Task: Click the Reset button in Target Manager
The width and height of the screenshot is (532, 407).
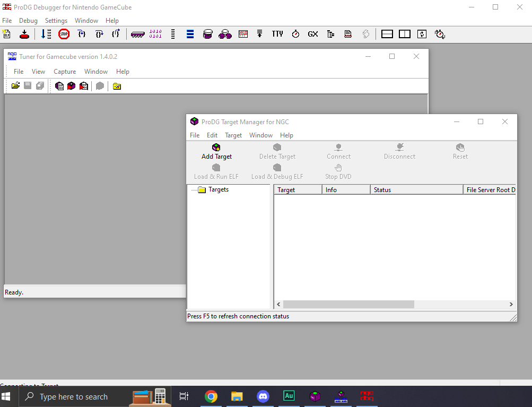Action: click(460, 152)
